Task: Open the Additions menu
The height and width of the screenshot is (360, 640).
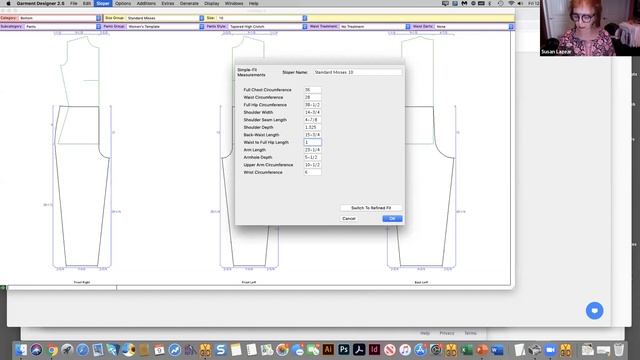Action: (146, 3)
